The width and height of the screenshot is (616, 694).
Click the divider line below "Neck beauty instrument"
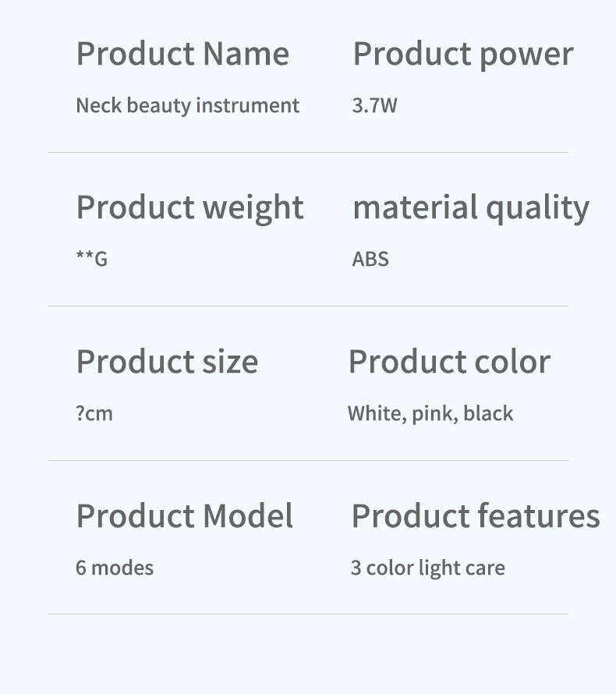tap(307, 153)
